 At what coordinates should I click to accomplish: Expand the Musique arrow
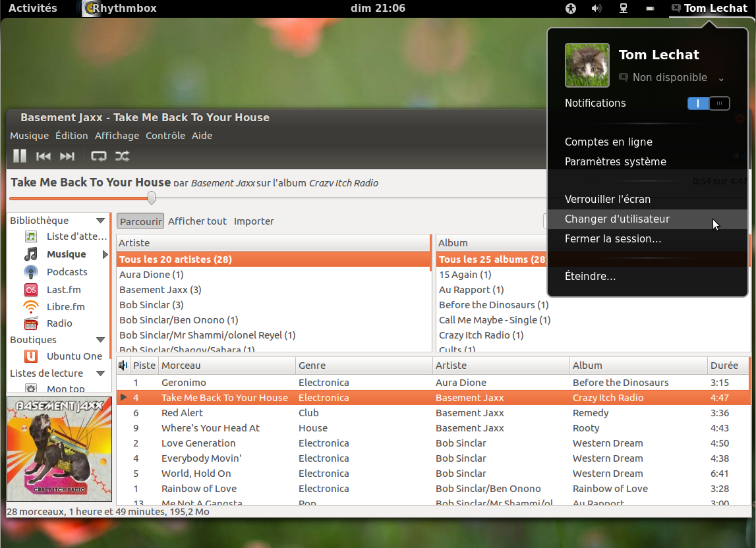point(105,254)
